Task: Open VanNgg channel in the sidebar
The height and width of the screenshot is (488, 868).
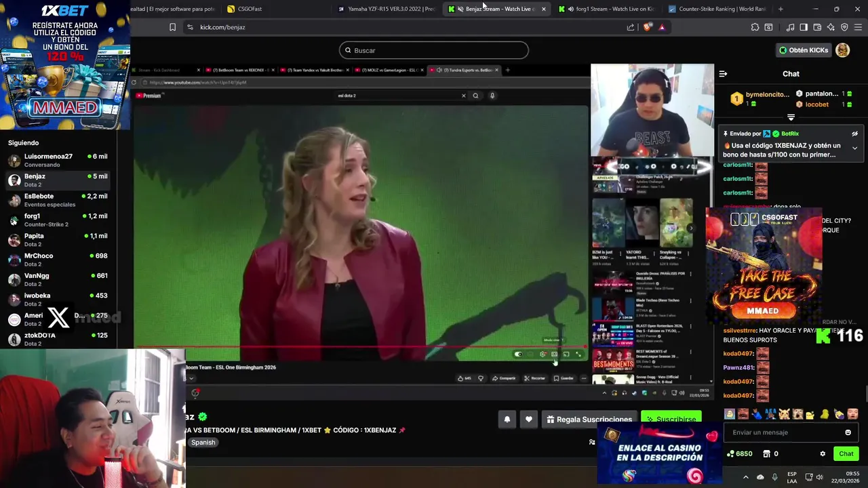Action: (x=58, y=279)
